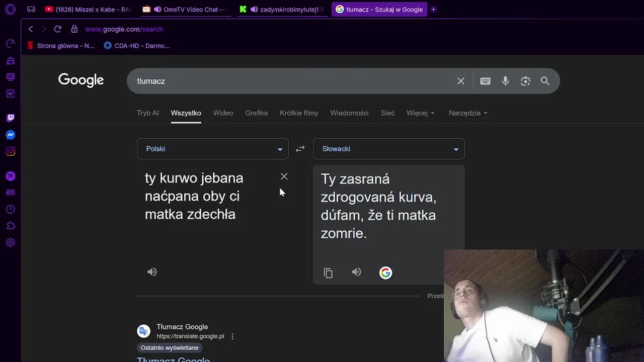Clear the Google search box text

tap(461, 81)
